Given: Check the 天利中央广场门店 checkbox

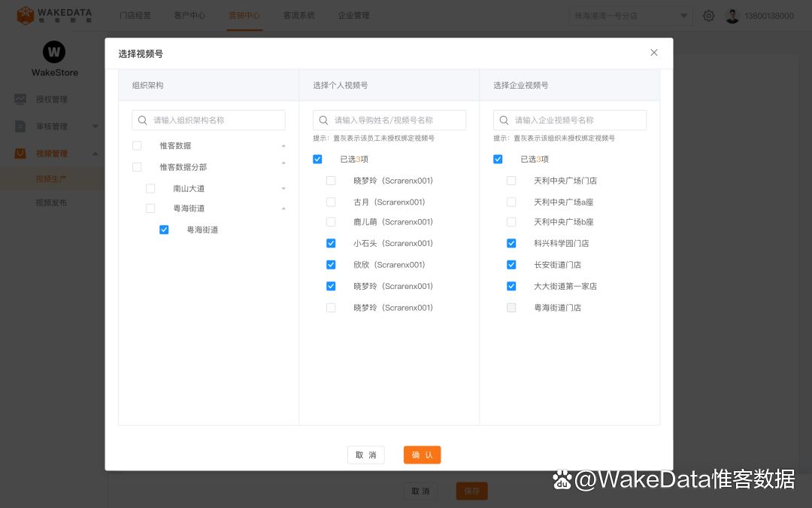Looking at the screenshot, I should 511,181.
